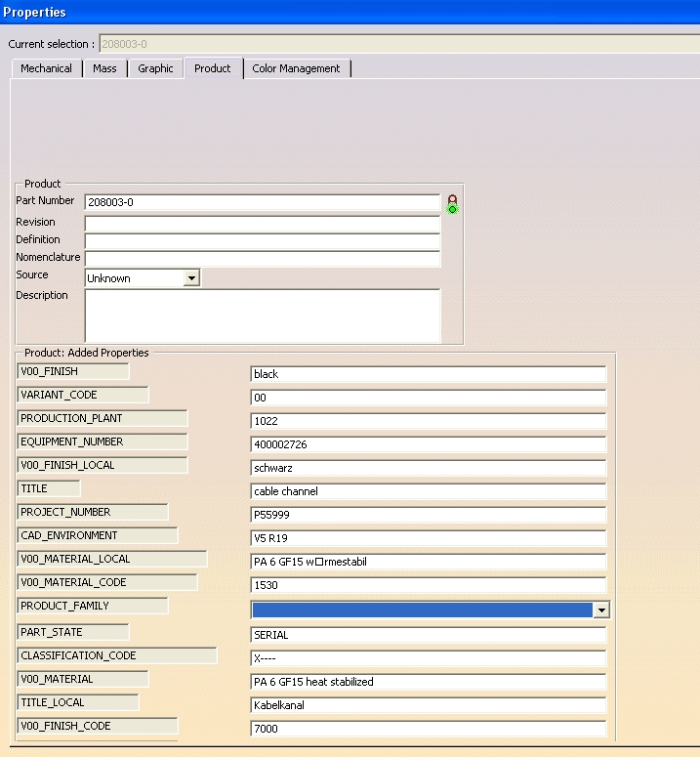The width and height of the screenshot is (700, 757).
Task: Edit the TITLE_LOCAL value Kabelkanal
Action: click(x=429, y=705)
